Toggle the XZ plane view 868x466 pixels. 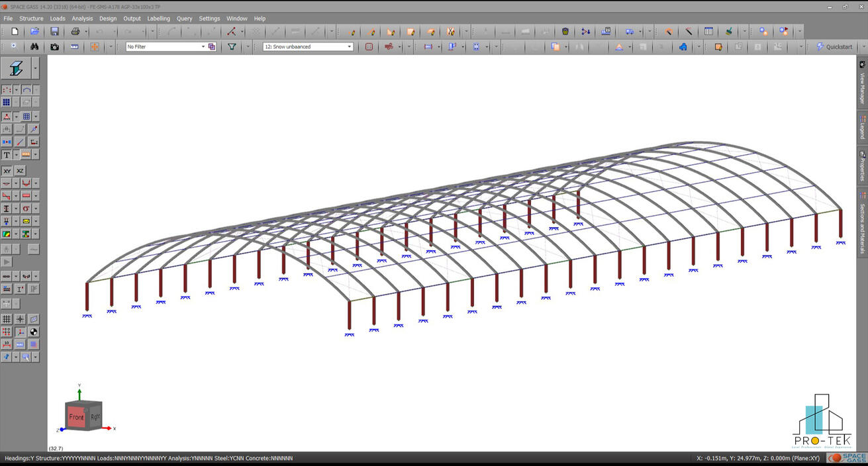[20, 170]
